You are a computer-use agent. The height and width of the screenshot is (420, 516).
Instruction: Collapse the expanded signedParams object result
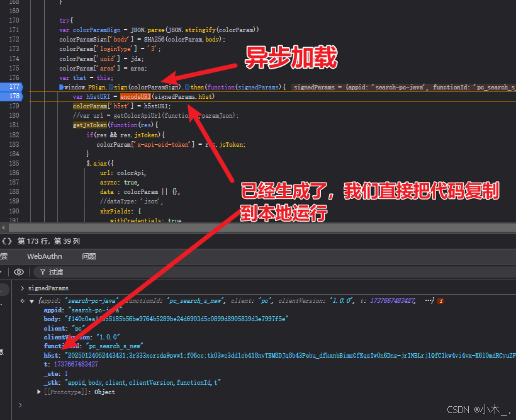coord(32,301)
